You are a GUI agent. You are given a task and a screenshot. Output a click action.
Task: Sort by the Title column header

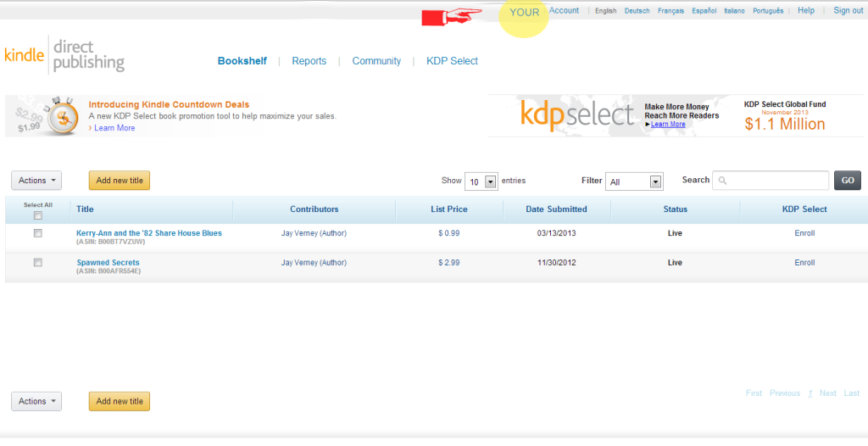pyautogui.click(x=86, y=209)
